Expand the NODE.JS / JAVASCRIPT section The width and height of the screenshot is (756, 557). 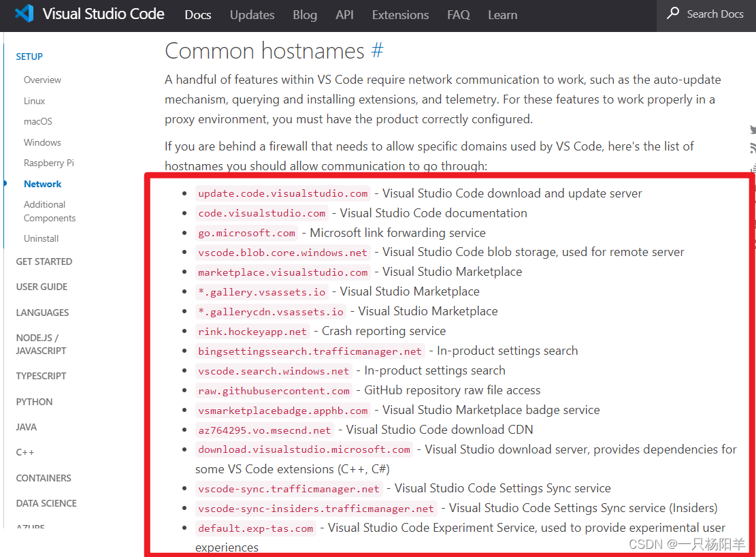pyautogui.click(x=41, y=344)
